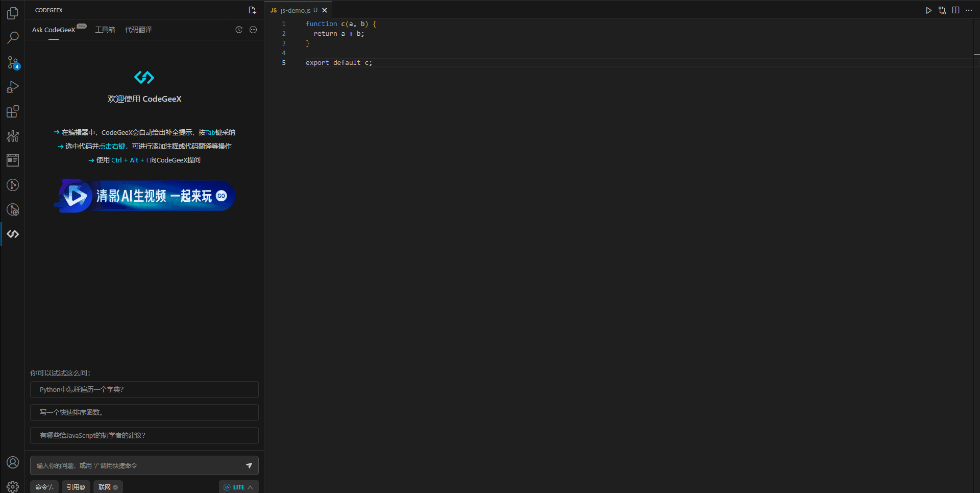Switch to the Ask CodeGeeX tab

54,30
